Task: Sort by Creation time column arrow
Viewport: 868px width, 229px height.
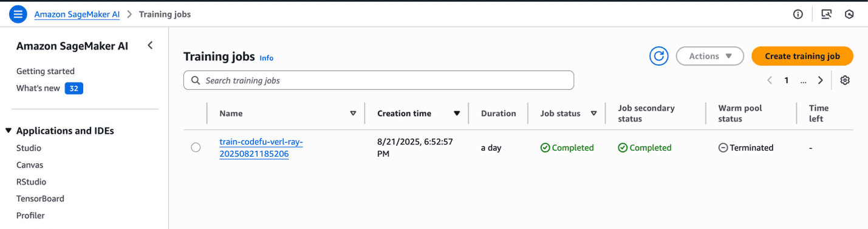Action: 457,114
